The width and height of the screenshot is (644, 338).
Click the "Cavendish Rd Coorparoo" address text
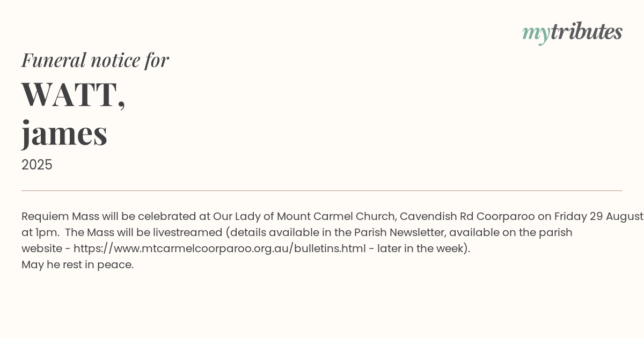tap(467, 216)
